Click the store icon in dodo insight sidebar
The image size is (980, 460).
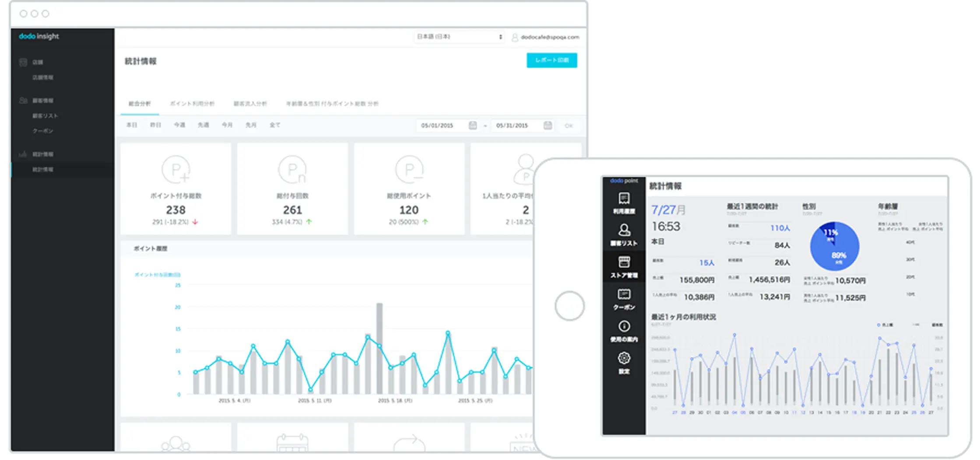point(23,62)
